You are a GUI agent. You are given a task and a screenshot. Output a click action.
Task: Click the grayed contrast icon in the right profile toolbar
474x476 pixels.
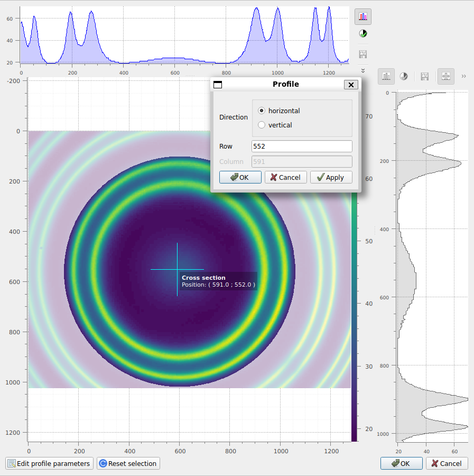pos(404,76)
